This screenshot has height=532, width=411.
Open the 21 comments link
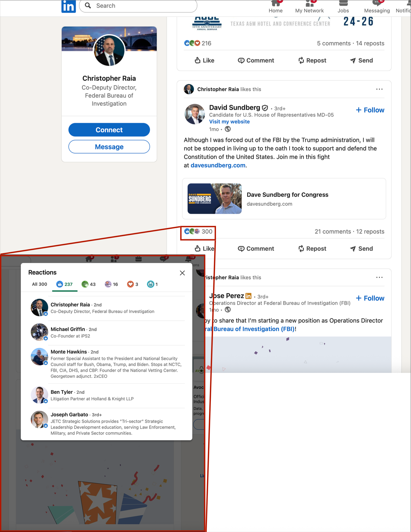pos(333,232)
